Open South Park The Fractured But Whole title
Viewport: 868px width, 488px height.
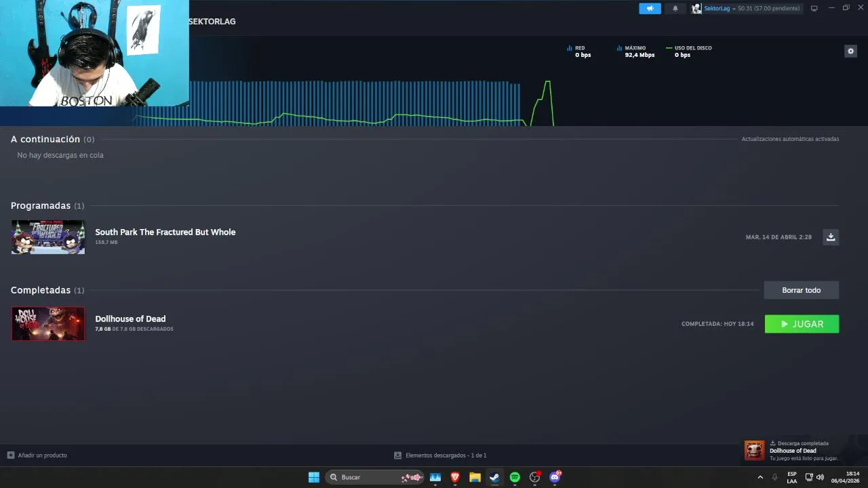tap(165, 232)
